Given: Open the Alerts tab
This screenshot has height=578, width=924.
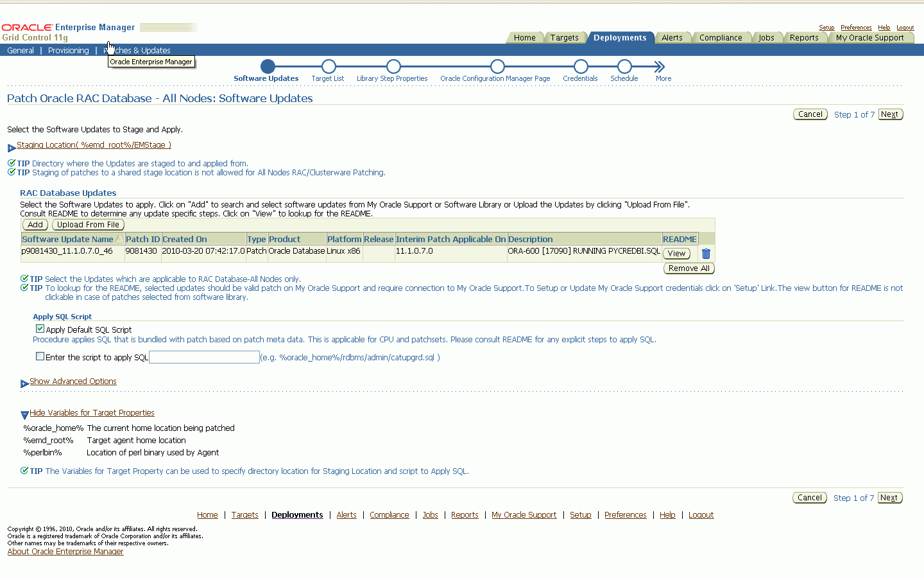Looking at the screenshot, I should click(672, 38).
